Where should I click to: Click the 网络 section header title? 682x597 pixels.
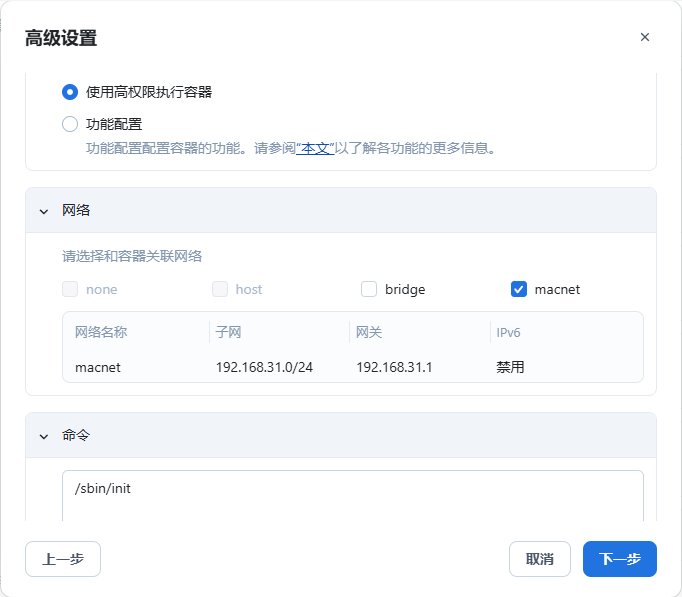(x=76, y=210)
